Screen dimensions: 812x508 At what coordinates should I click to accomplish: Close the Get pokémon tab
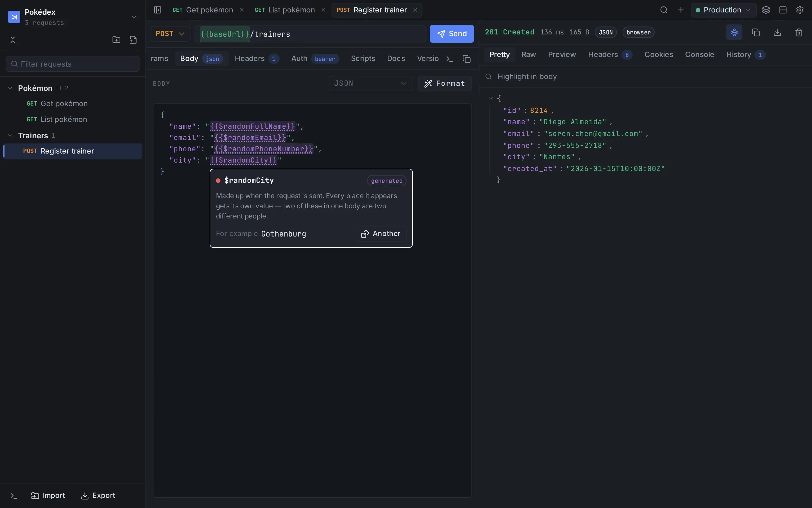point(242,10)
